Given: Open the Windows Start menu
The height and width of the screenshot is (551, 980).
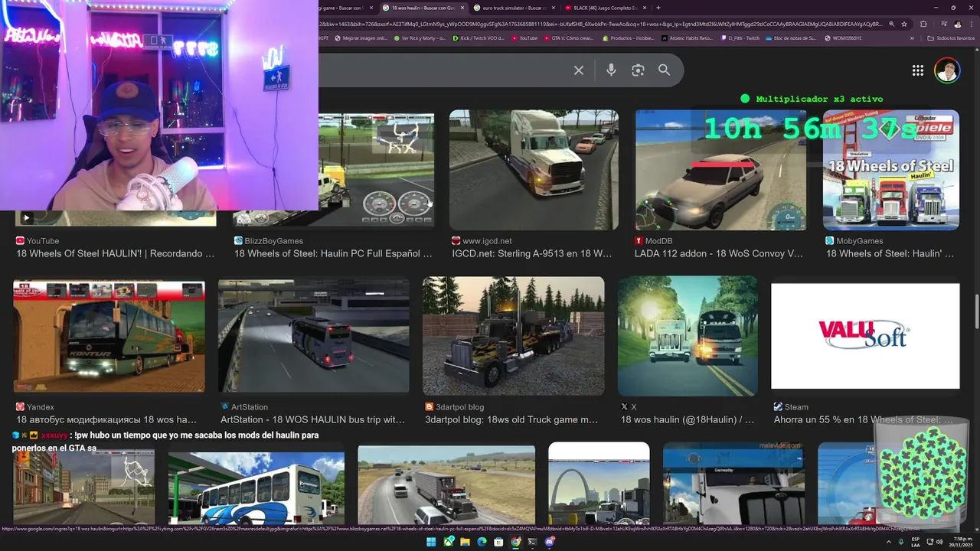Looking at the screenshot, I should tap(431, 542).
